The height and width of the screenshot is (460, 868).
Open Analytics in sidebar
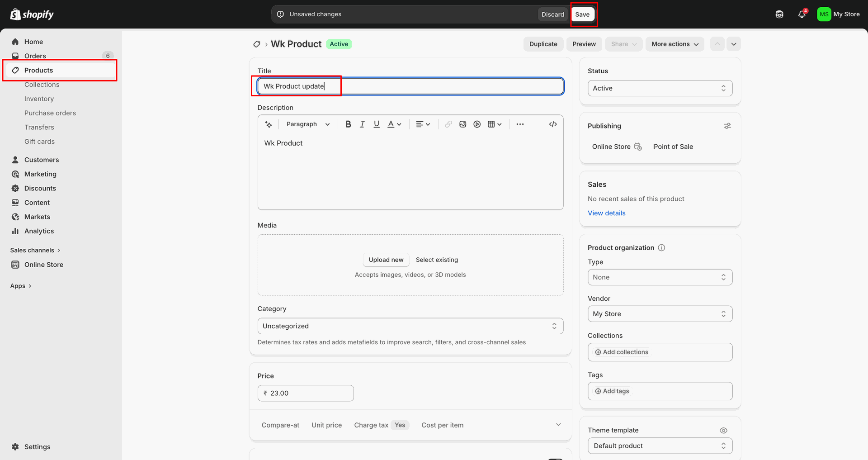point(61,231)
